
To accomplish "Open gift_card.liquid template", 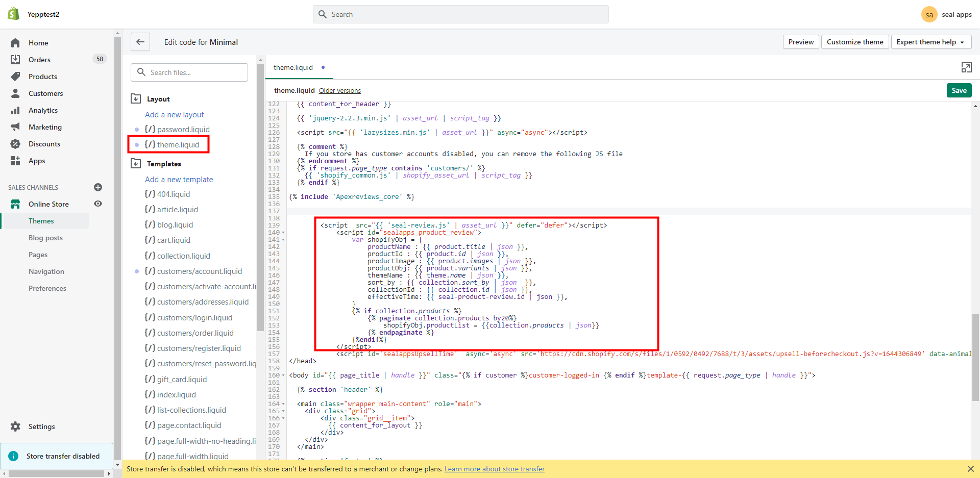I will (176, 380).
